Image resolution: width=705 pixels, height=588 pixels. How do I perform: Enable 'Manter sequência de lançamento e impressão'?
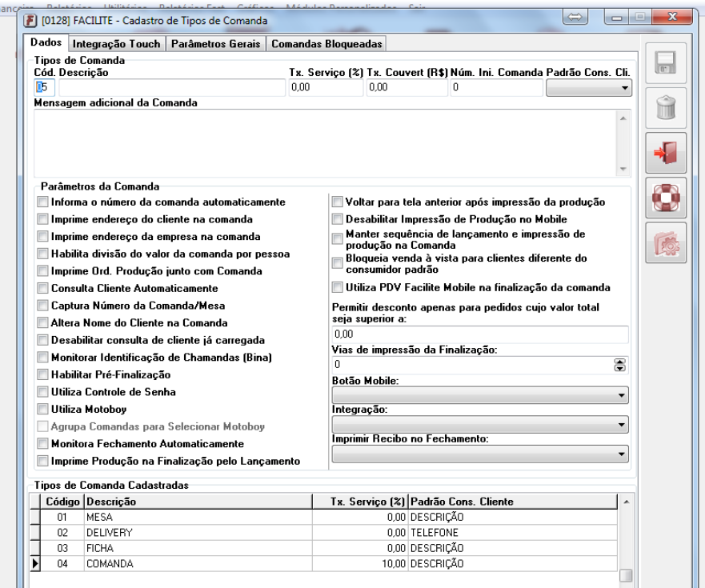coord(337,238)
